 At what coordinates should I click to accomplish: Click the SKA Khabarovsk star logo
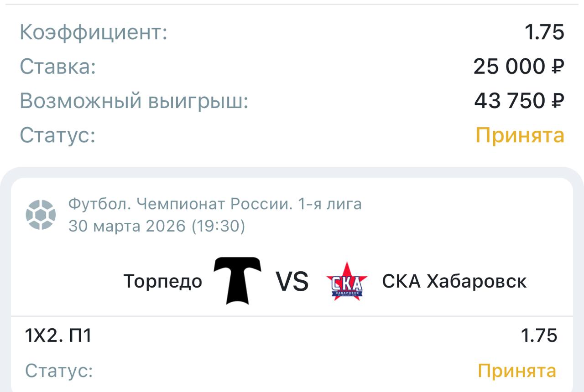[x=347, y=281]
